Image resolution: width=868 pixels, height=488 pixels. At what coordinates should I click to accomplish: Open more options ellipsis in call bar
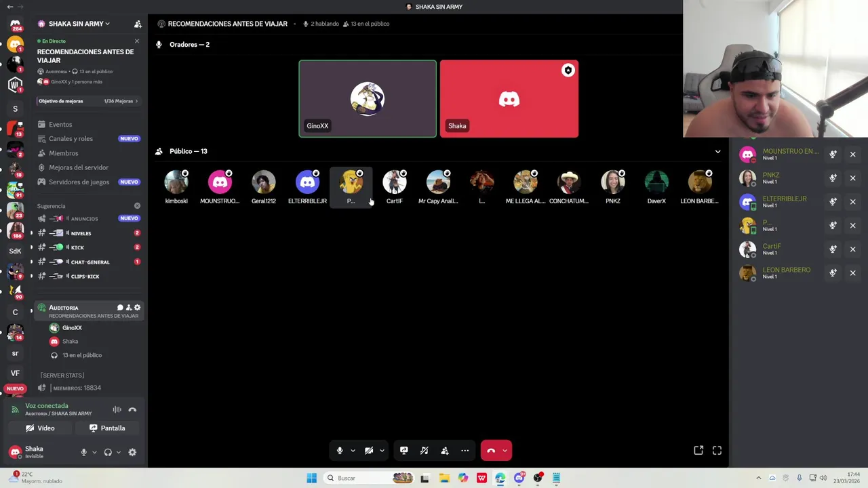pyautogui.click(x=465, y=450)
